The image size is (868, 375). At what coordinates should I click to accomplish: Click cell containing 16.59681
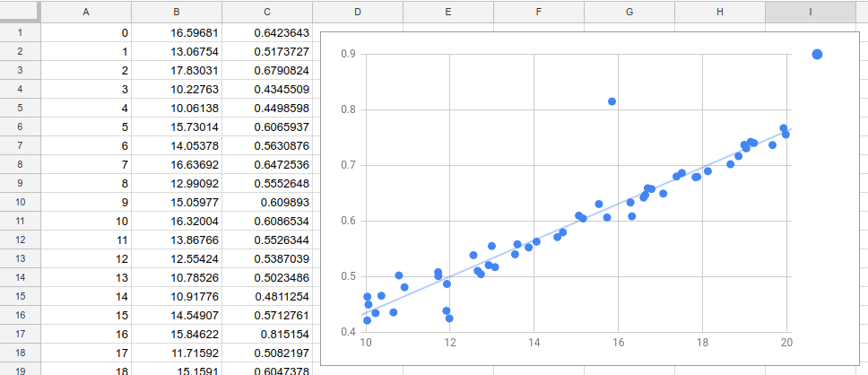(x=177, y=32)
